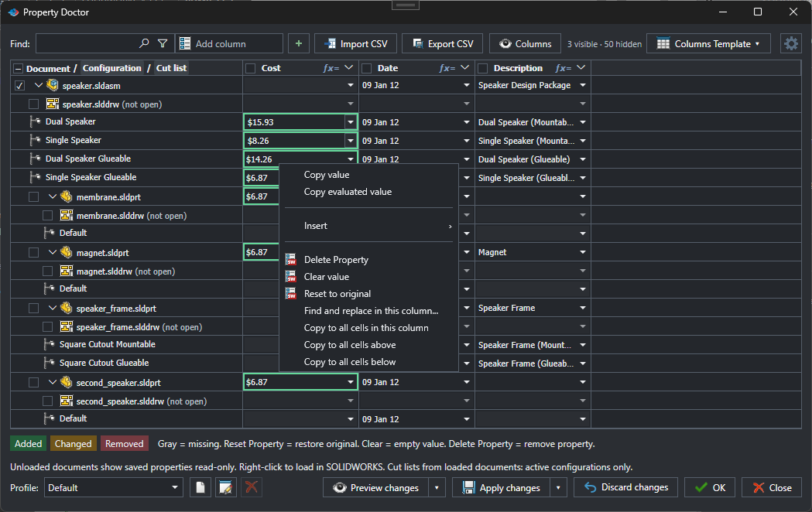
Task: Click the membrane.slddrw drawing icon
Action: [67, 215]
